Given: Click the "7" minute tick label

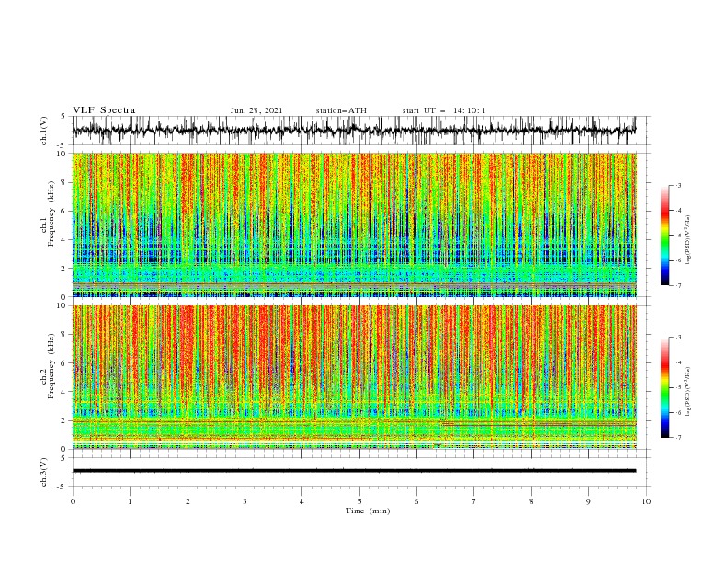Looking at the screenshot, I should tap(474, 501).
